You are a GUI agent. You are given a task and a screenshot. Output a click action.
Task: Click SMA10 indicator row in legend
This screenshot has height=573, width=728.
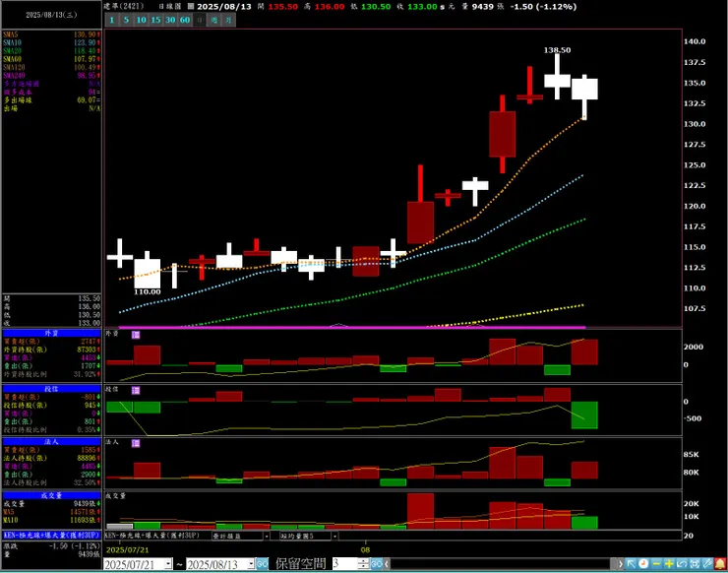coord(51,42)
